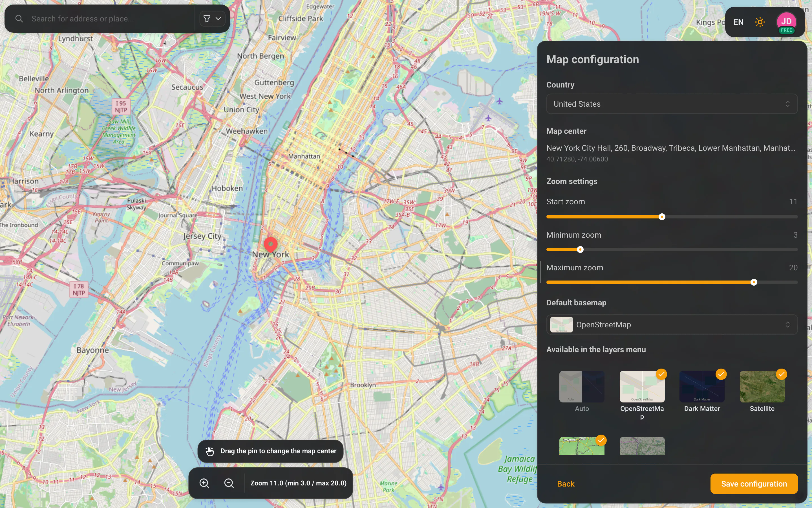The image size is (812, 508).
Task: Open the Default basemap OpenStreetMap dropdown
Action: 672,325
